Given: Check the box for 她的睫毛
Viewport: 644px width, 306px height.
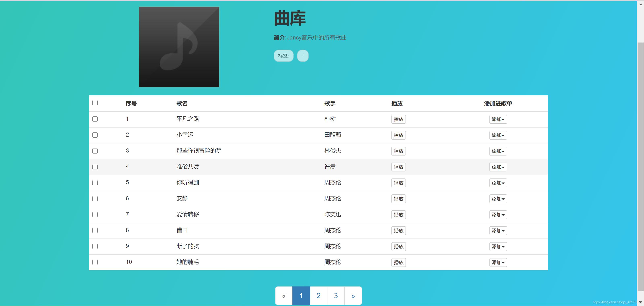Looking at the screenshot, I should pos(95,262).
